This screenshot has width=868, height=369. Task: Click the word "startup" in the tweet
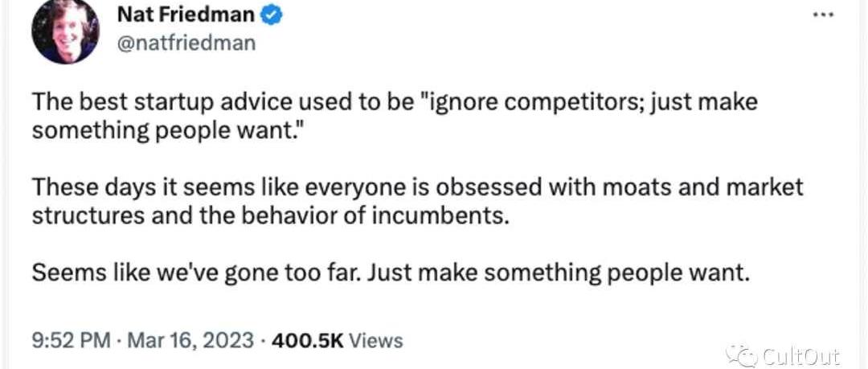coord(175,104)
